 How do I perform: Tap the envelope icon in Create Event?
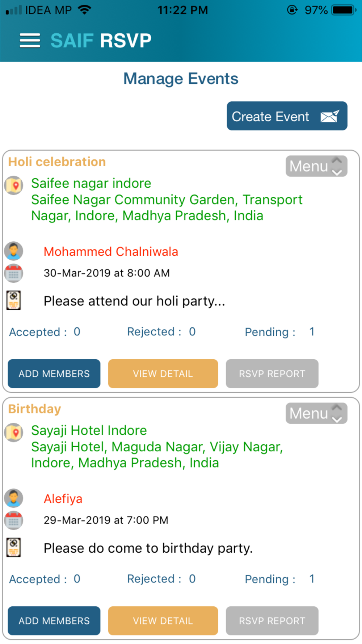tap(330, 116)
